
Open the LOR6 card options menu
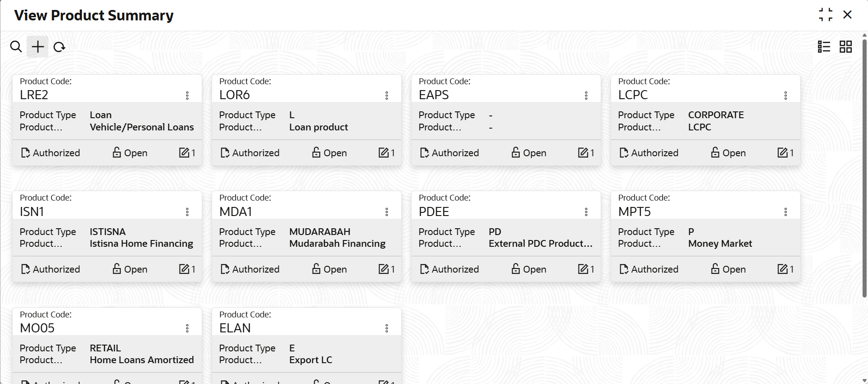387,96
